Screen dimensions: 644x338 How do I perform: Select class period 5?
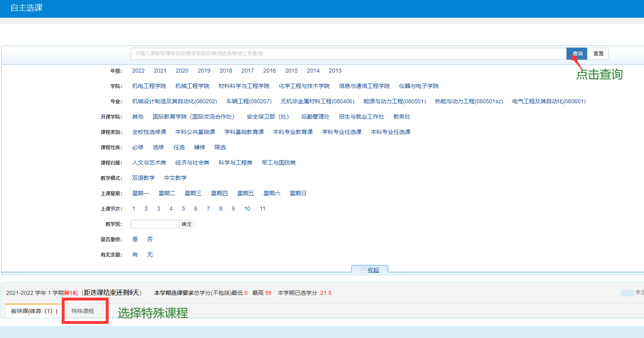[183, 209]
